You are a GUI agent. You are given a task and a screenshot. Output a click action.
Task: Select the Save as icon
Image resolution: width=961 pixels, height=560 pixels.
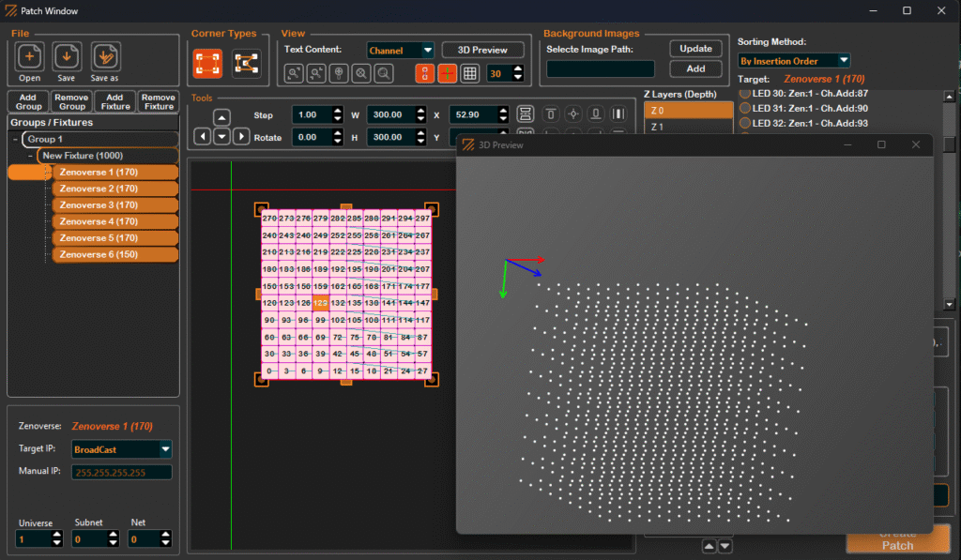(x=104, y=58)
